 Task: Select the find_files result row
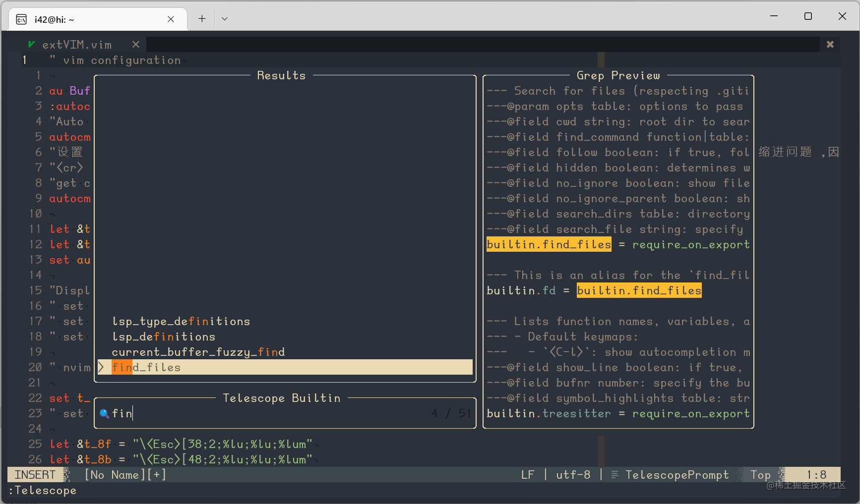tap(285, 367)
